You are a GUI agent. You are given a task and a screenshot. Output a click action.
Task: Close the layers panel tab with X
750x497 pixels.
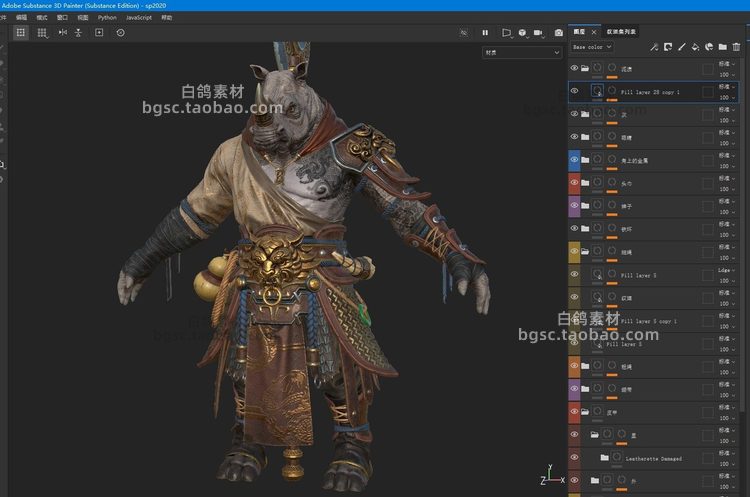point(594,32)
